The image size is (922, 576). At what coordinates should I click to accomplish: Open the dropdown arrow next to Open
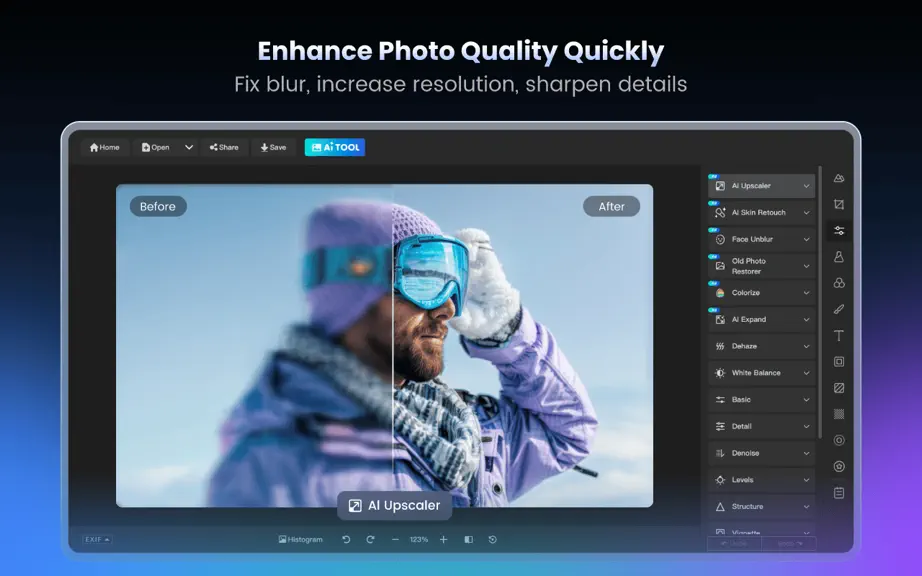click(189, 148)
